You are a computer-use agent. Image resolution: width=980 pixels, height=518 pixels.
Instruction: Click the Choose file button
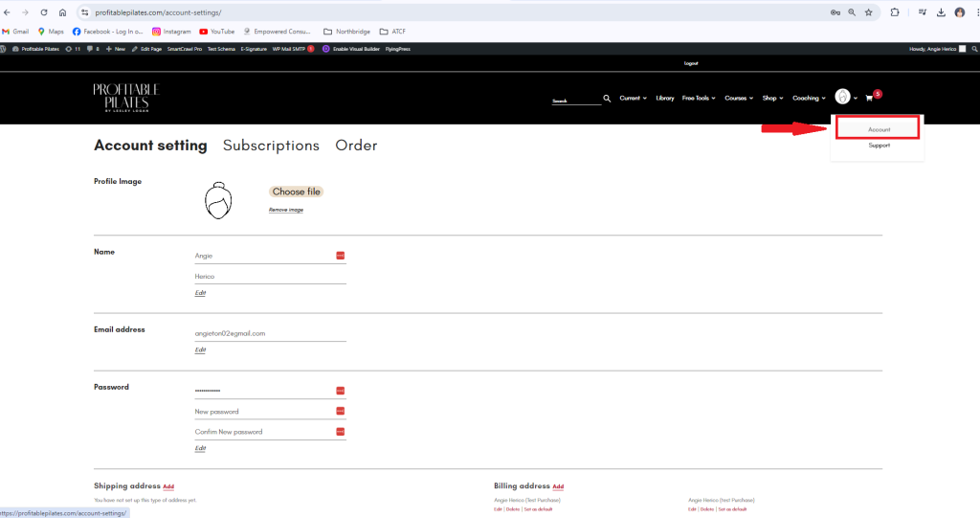(296, 191)
